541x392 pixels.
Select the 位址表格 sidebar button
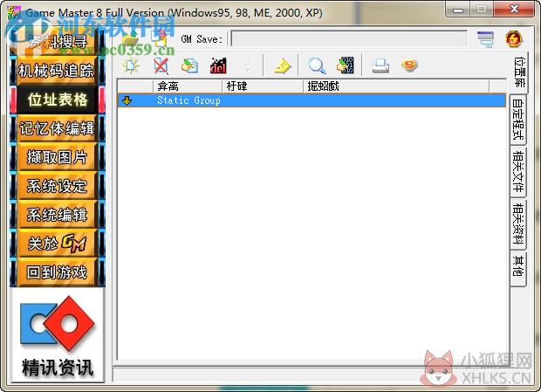[58, 100]
